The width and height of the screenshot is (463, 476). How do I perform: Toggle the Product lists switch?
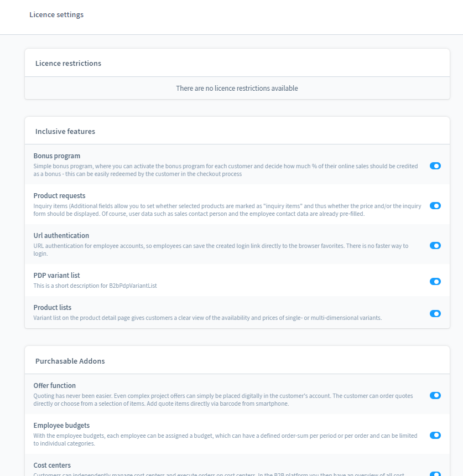tap(435, 313)
